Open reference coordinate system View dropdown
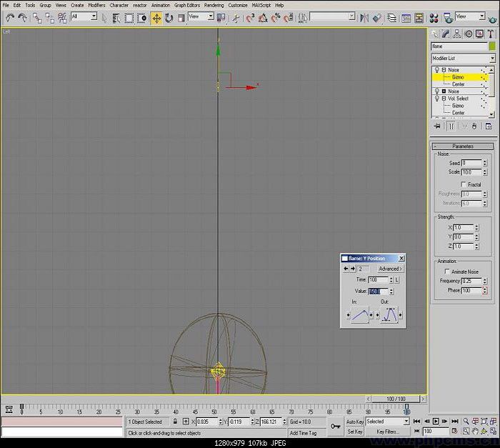Image resolution: width=500 pixels, height=448 pixels. point(211,16)
